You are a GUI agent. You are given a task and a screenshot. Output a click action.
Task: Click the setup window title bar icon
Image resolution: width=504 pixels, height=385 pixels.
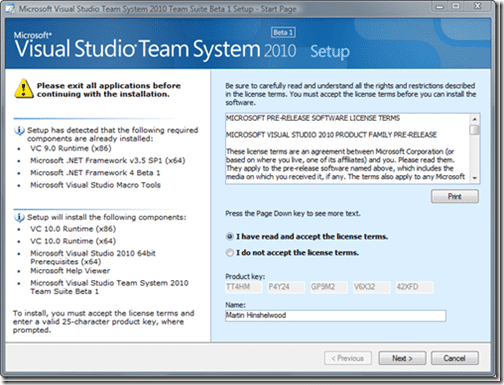pyautogui.click(x=10, y=9)
